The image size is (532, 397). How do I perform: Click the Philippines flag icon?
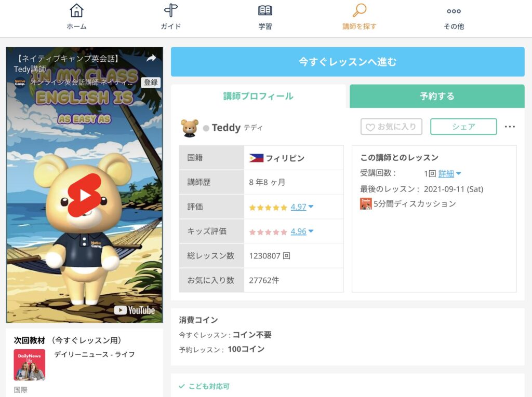click(256, 158)
